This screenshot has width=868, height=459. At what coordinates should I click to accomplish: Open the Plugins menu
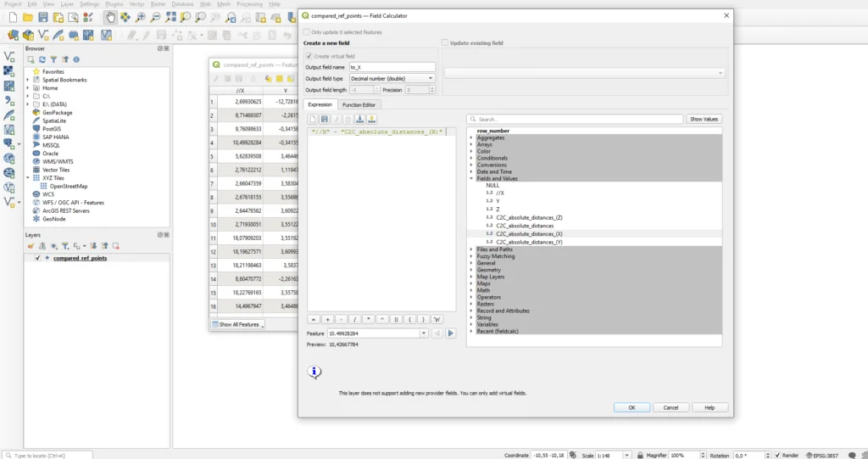114,4
